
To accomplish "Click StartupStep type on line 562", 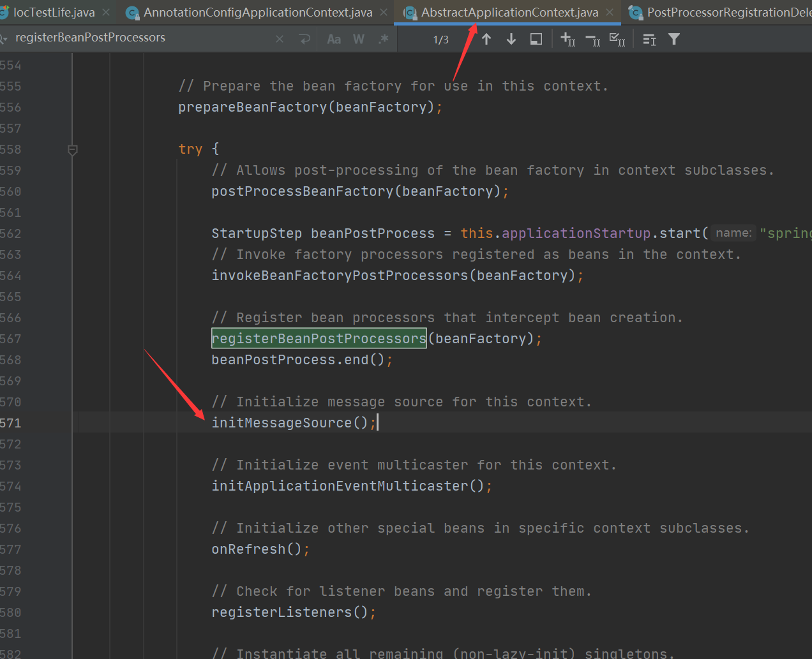I will click(257, 233).
